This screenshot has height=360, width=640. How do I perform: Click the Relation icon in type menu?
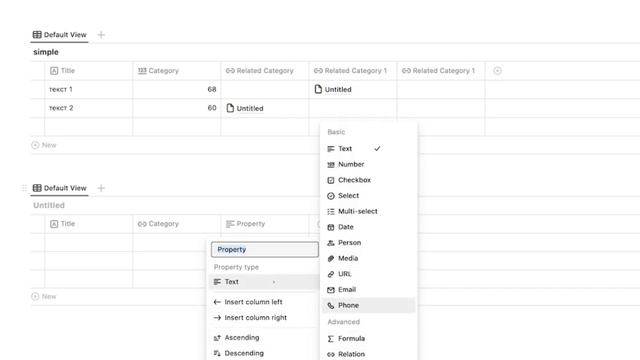pos(331,354)
